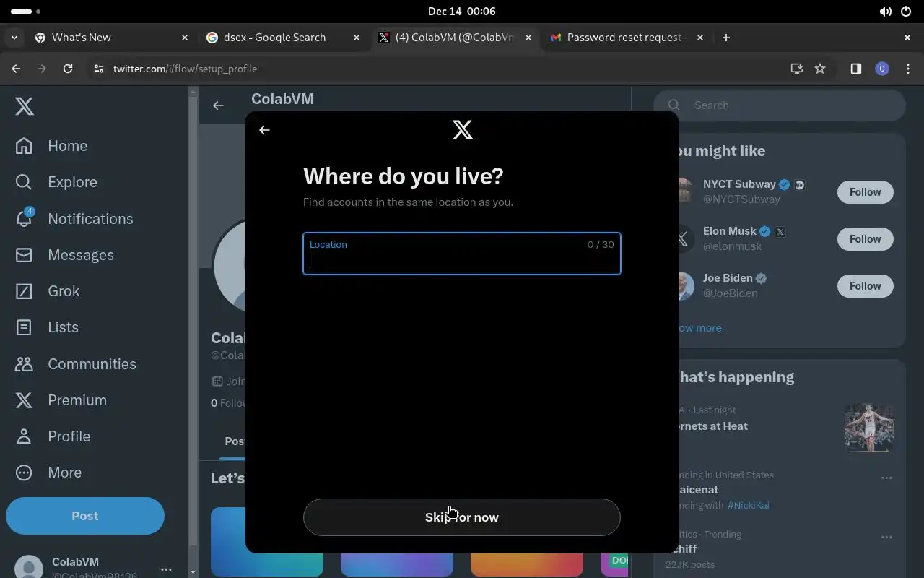
Task: Open Premium from the sidebar
Action: click(x=61, y=400)
